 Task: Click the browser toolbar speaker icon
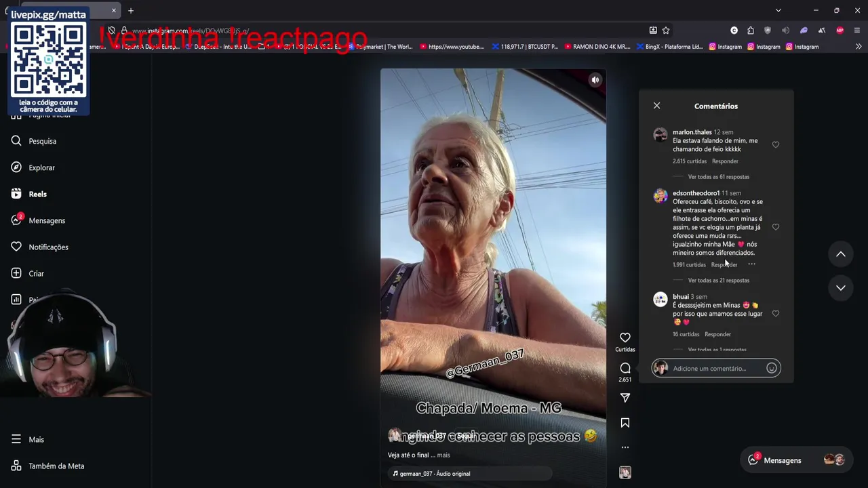785,30
